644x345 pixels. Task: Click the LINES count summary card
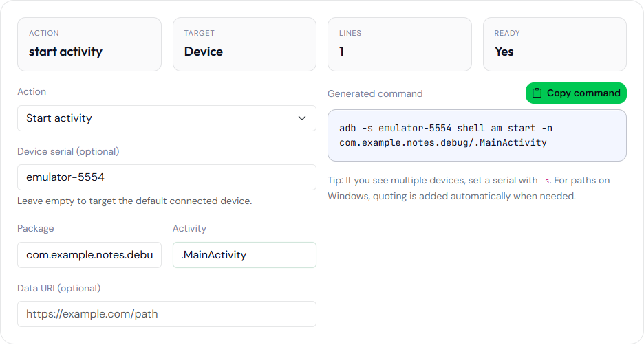point(400,44)
